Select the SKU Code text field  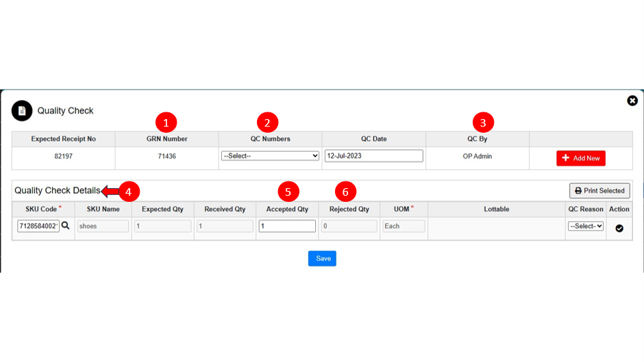[x=38, y=226]
